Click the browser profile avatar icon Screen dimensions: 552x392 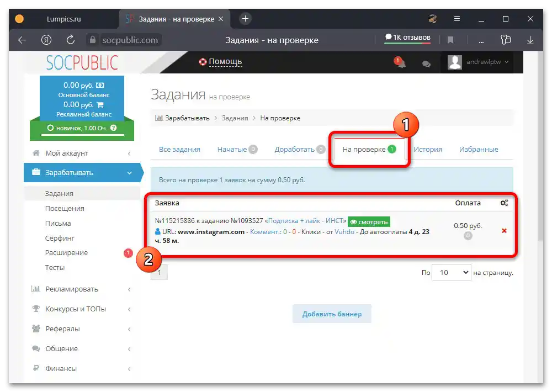click(433, 19)
